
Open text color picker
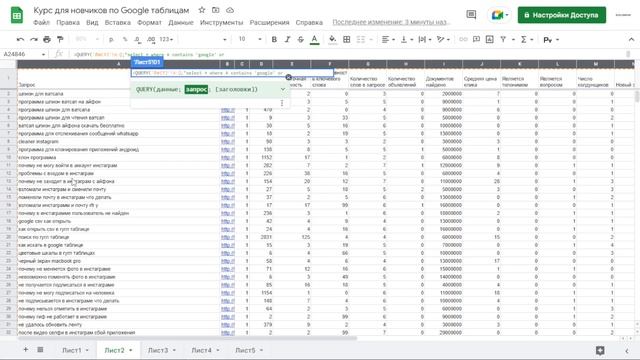pyautogui.click(x=314, y=40)
